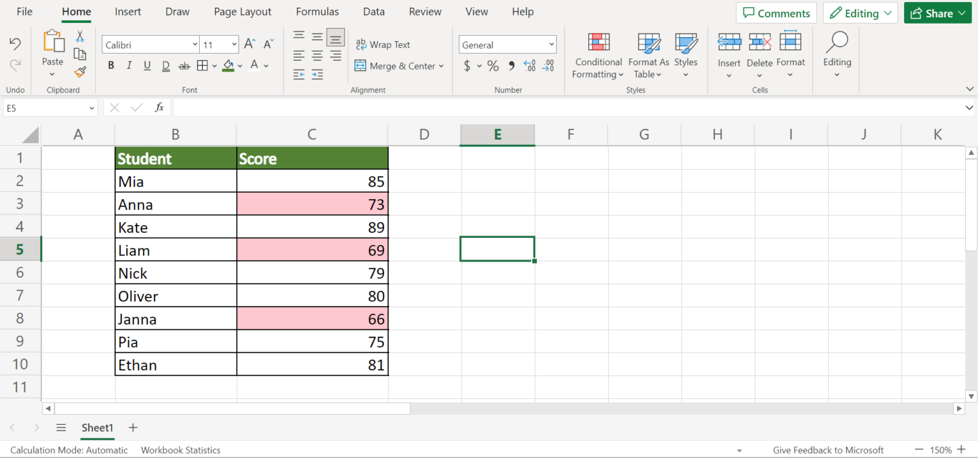Apply italic formatting
Image resolution: width=980 pixels, height=460 pixels.
coord(129,65)
